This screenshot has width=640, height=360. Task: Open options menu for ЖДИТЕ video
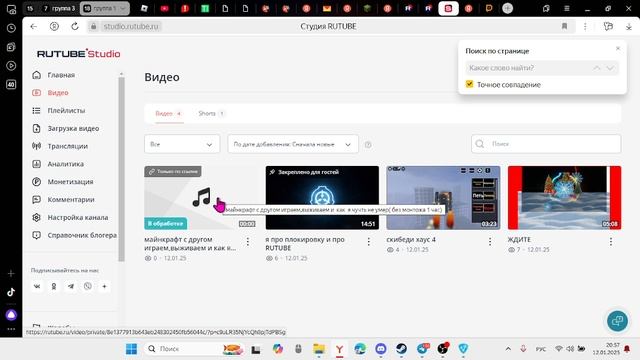(x=611, y=242)
